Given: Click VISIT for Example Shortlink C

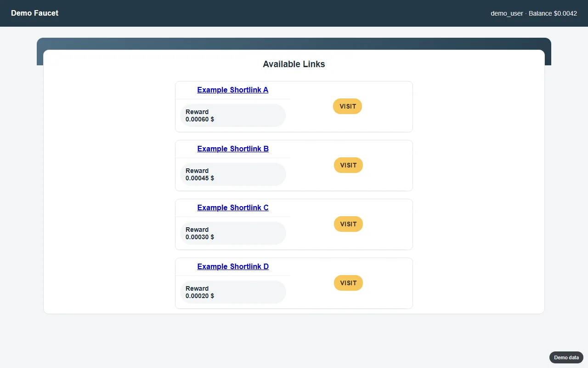Looking at the screenshot, I should pyautogui.click(x=348, y=224).
